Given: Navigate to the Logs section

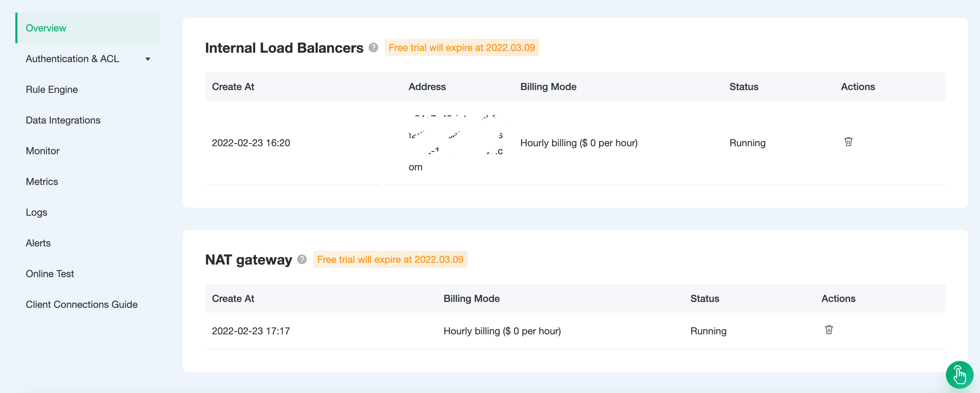Looking at the screenshot, I should coord(36,212).
